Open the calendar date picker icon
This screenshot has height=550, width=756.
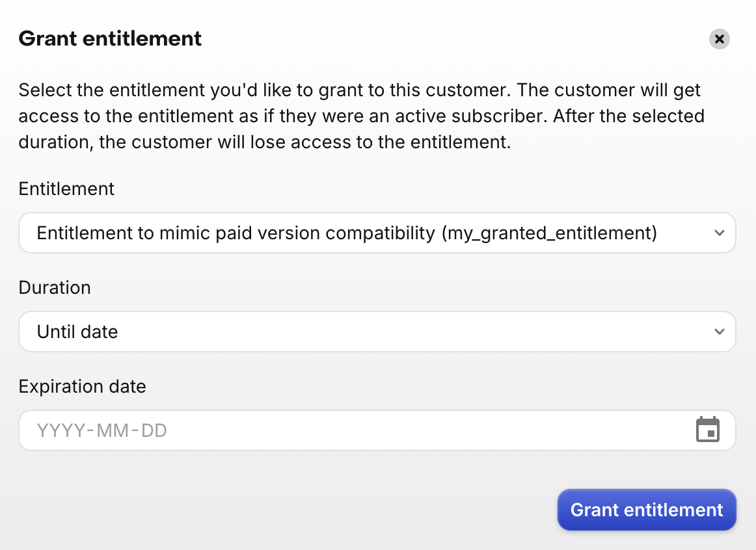click(708, 430)
